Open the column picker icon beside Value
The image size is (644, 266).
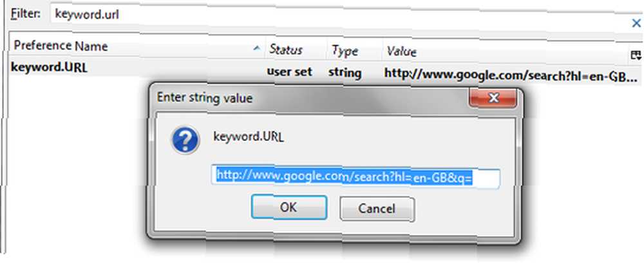point(636,54)
